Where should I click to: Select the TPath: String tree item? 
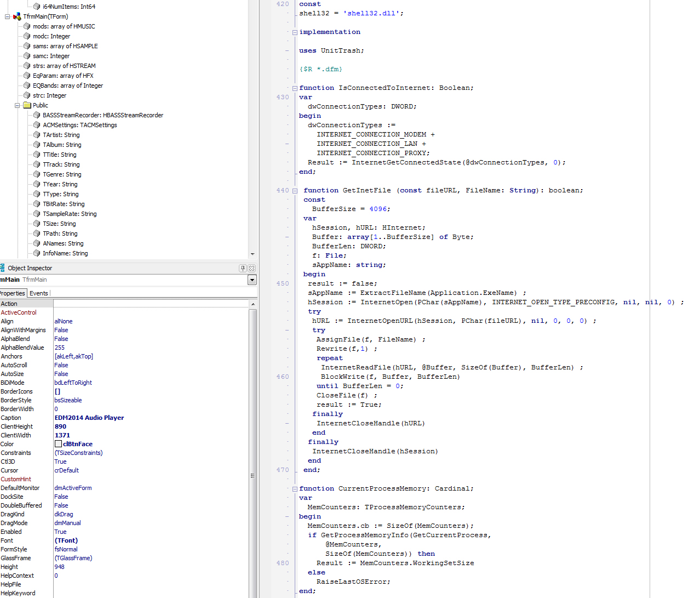(x=60, y=233)
